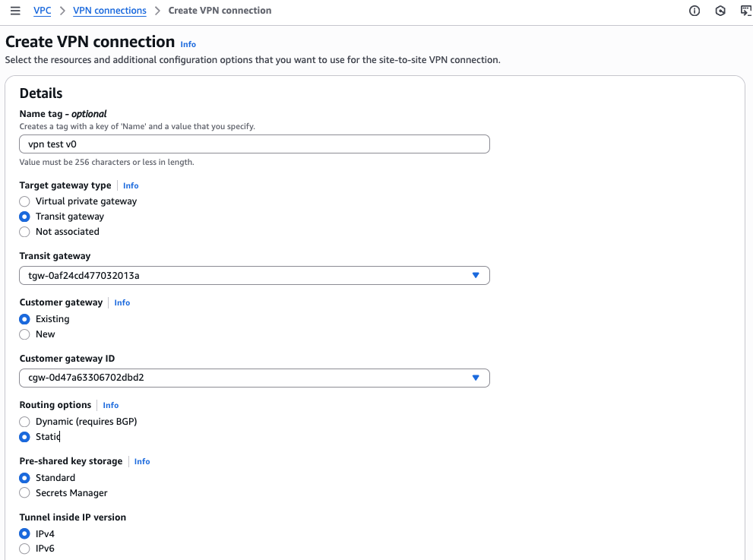Open the info panel icon in header
The height and width of the screenshot is (560, 753).
(694, 11)
